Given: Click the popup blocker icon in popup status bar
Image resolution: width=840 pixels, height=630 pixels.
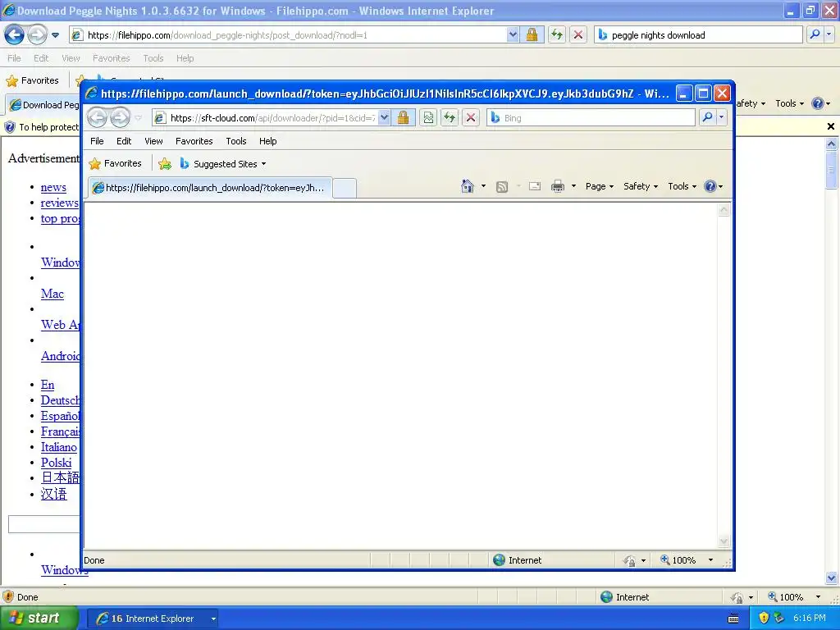Looking at the screenshot, I should tap(629, 560).
